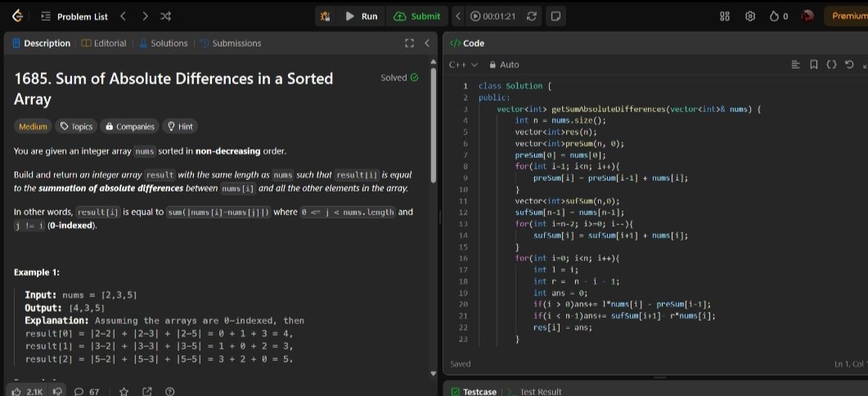868x396 pixels.
Task: Submit the solution
Action: click(x=418, y=16)
